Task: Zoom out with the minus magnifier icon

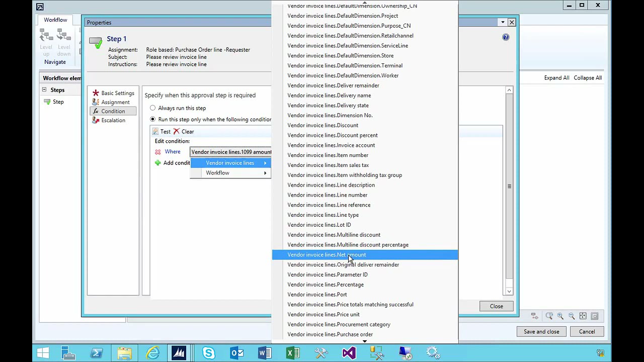Action: click(x=572, y=316)
